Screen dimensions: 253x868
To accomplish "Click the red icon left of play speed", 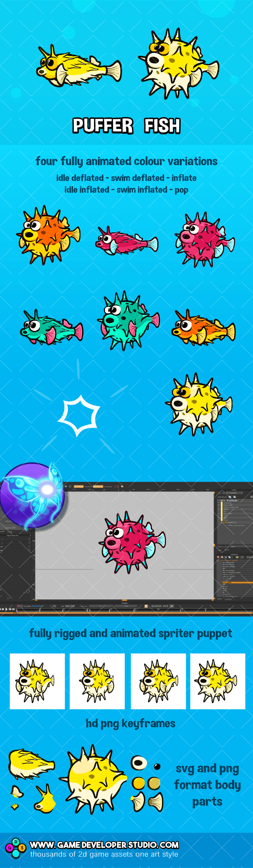I will pyautogui.click(x=18, y=606).
